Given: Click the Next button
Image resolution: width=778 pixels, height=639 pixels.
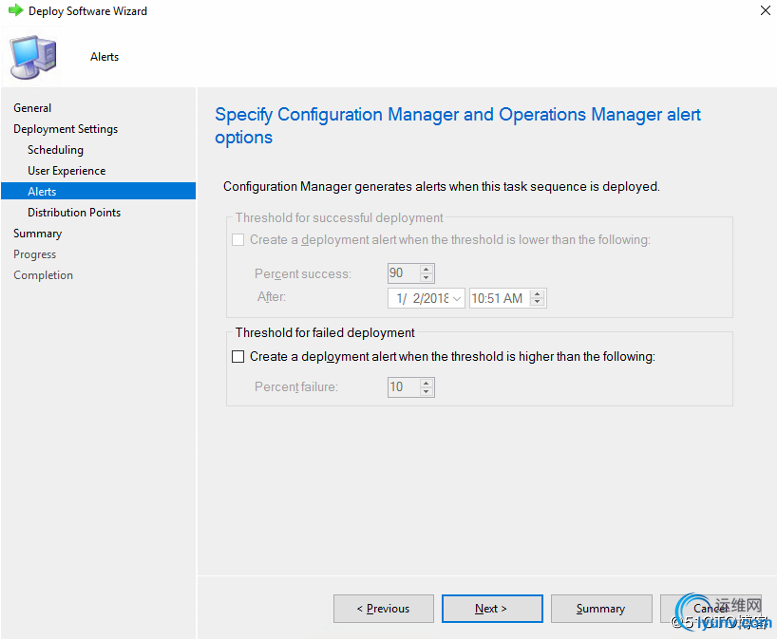Looking at the screenshot, I should (x=492, y=608).
